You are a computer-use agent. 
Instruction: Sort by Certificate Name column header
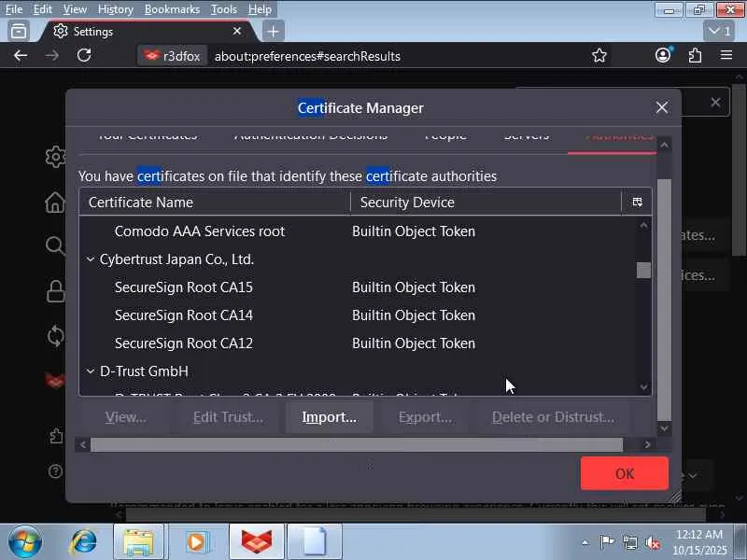pyautogui.click(x=215, y=203)
